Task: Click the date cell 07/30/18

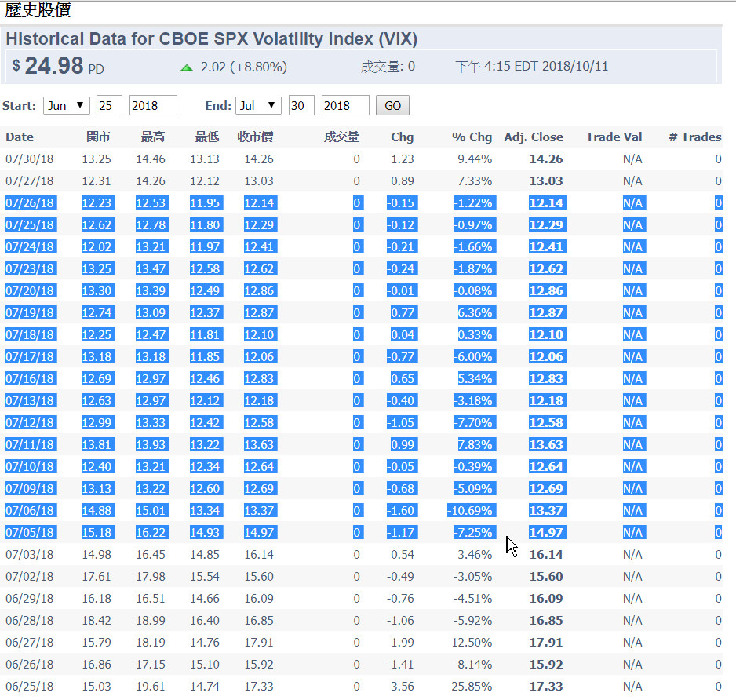Action: pos(30,159)
